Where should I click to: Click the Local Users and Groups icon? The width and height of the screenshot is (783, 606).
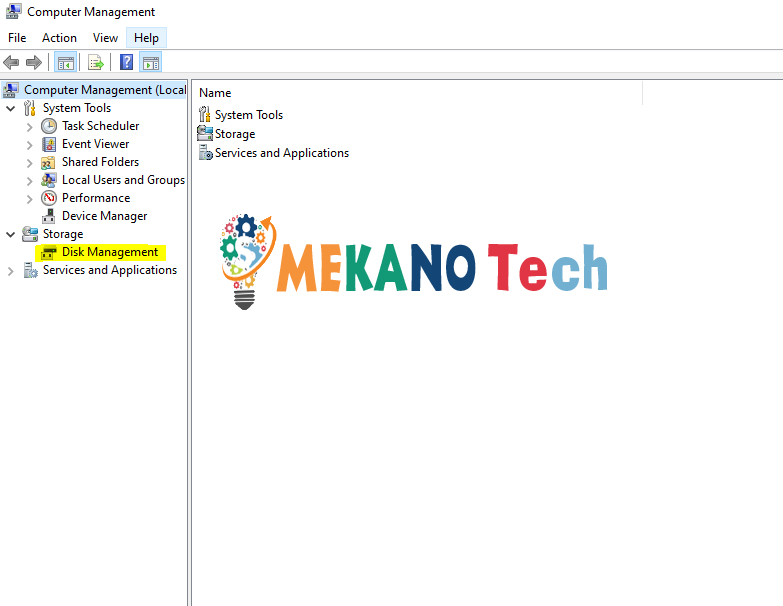48,180
